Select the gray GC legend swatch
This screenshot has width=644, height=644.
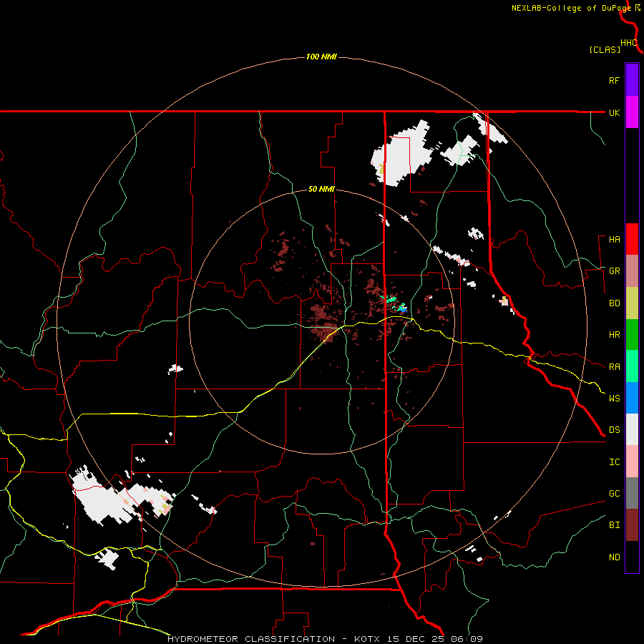click(x=632, y=493)
